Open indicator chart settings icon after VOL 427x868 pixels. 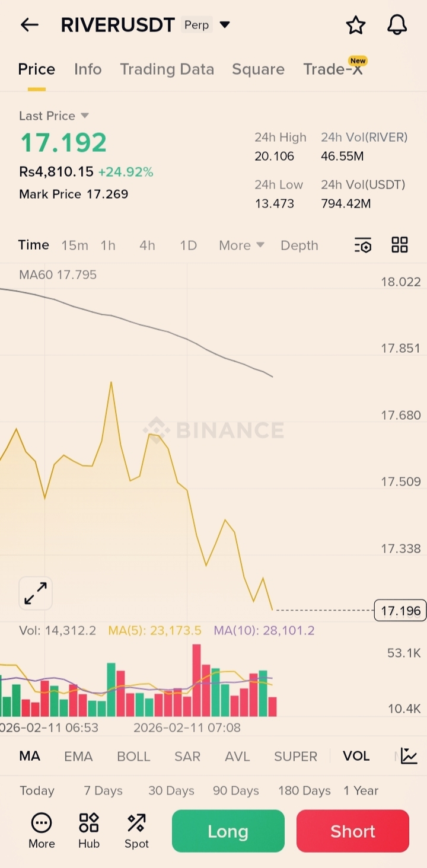pos(409,756)
